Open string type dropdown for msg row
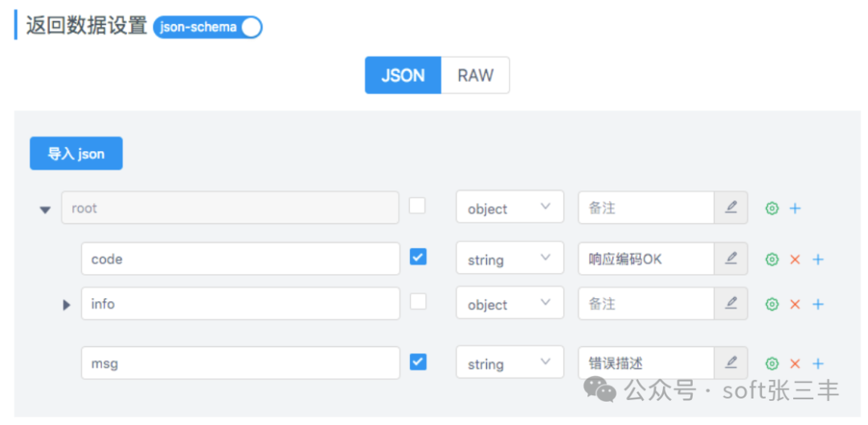 click(510, 362)
